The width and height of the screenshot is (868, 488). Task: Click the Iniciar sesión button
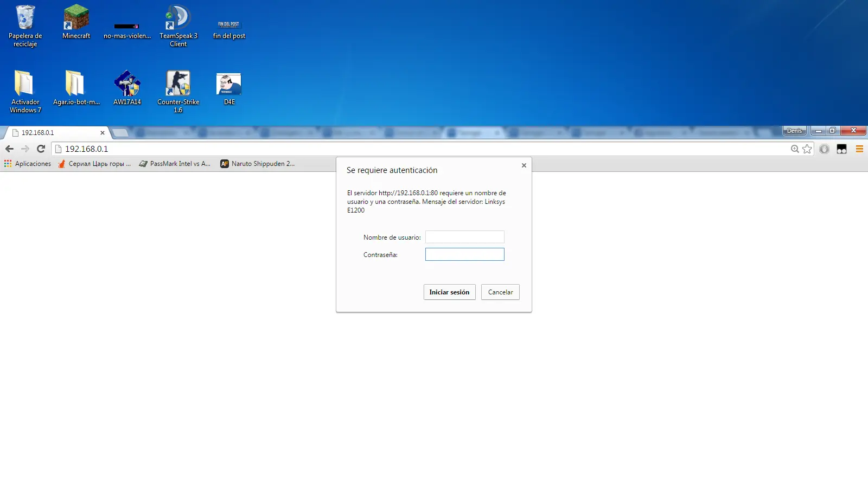tap(450, 292)
